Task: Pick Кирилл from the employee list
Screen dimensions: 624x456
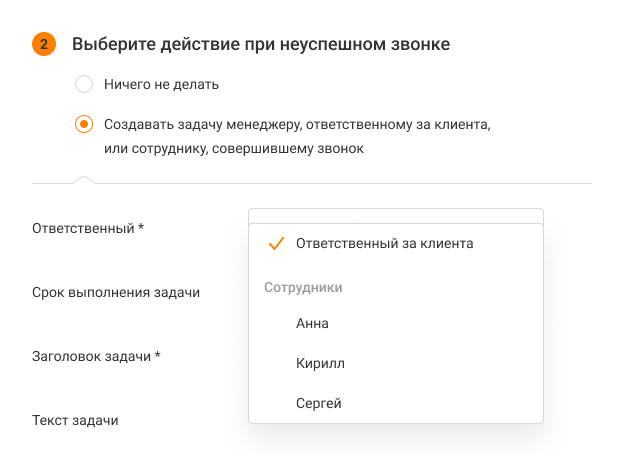Action: pos(320,364)
